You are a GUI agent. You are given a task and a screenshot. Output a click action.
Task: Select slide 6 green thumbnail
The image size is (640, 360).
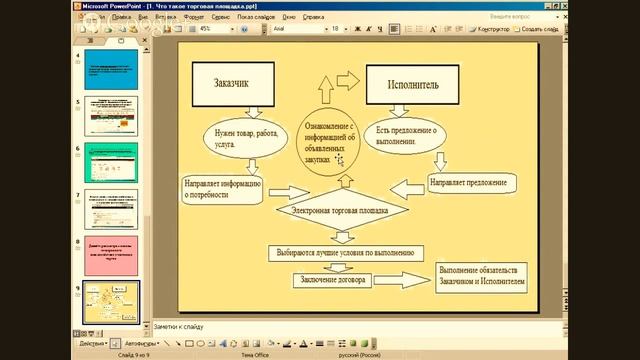[x=111, y=163]
